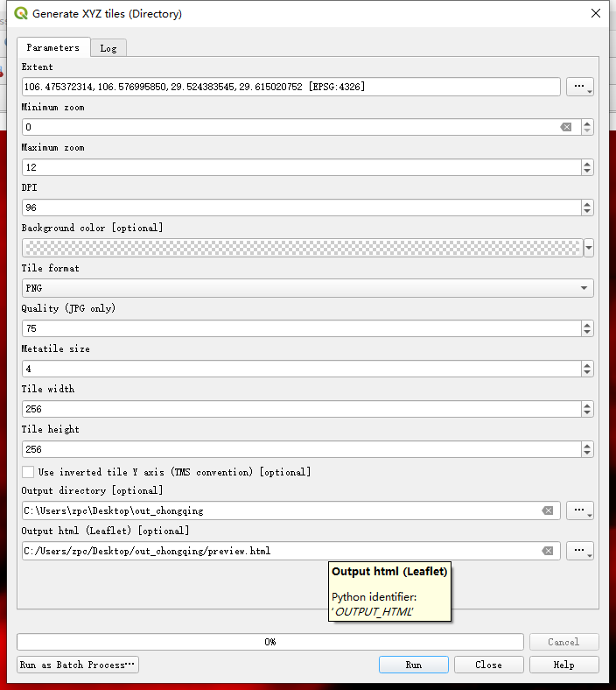616x690 pixels.
Task: Click the Metatile size field
Action: tap(302, 369)
